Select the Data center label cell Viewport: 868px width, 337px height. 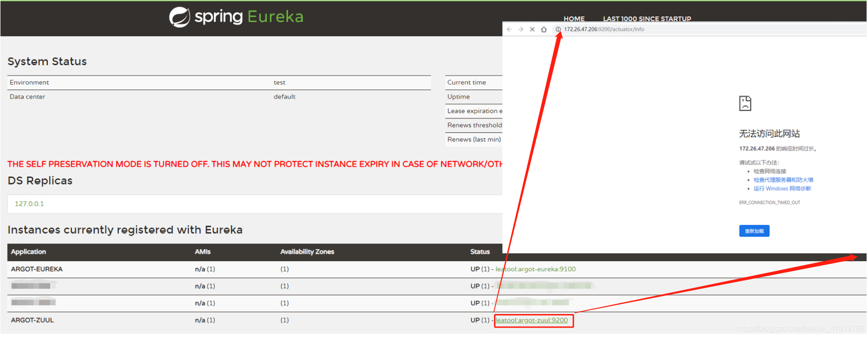tap(27, 97)
